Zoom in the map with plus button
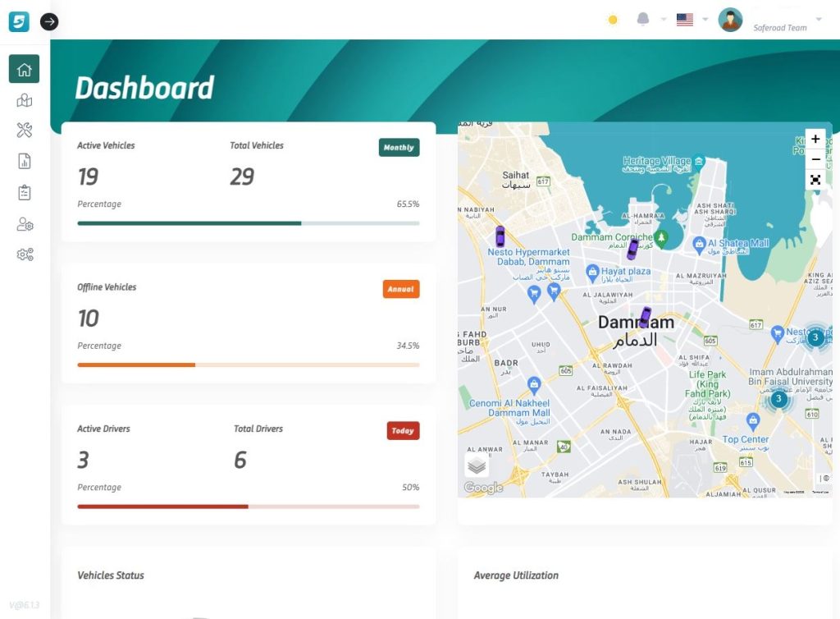840x619 pixels. click(815, 140)
